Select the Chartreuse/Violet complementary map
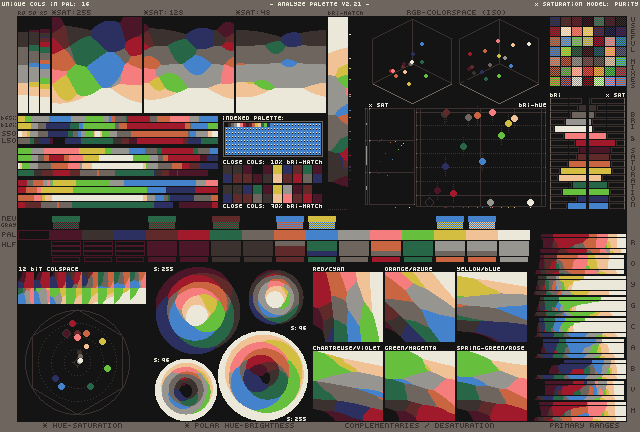Screen dimensions: 640x432 pos(348,386)
